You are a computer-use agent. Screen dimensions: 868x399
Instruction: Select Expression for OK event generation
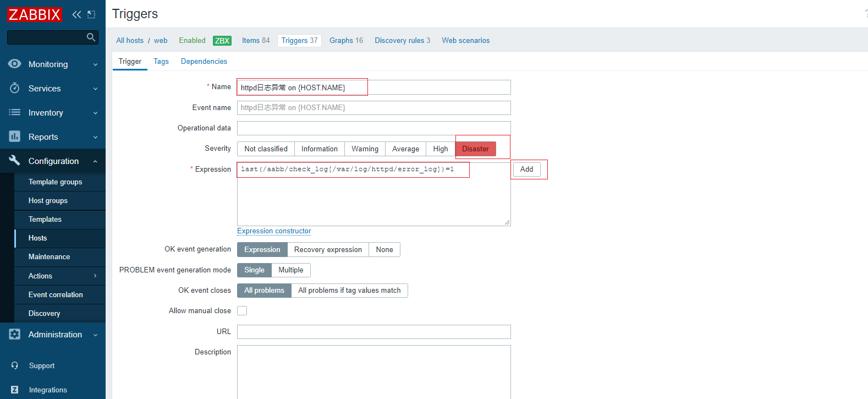[262, 250]
